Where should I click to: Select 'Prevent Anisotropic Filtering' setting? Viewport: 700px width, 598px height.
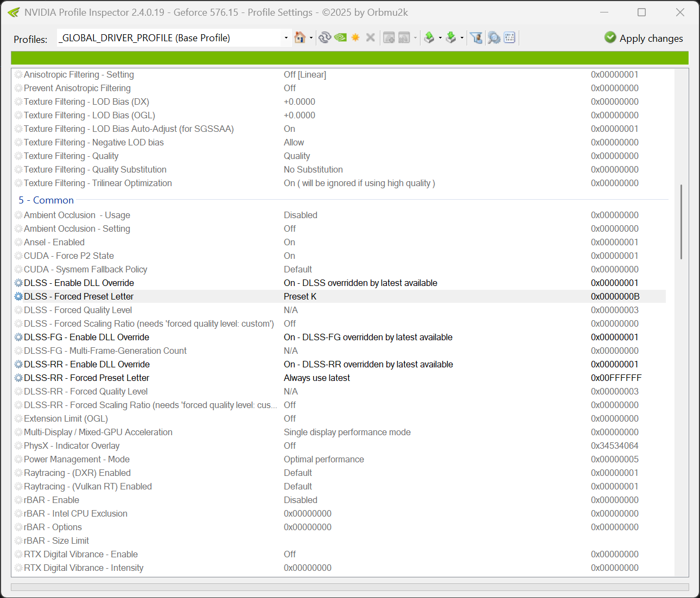click(x=340, y=88)
